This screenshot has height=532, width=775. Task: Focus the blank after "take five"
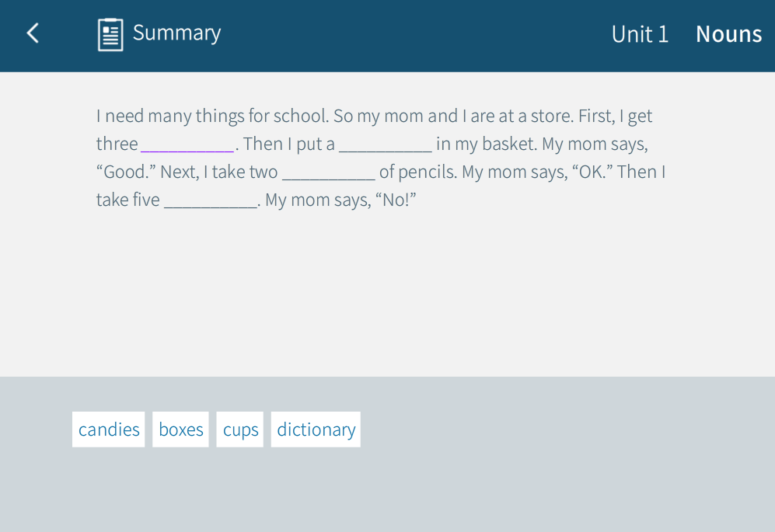coord(210,200)
